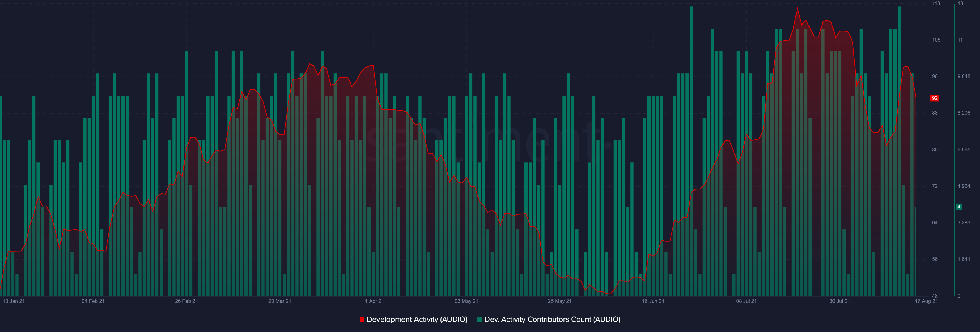Click the 72 tick on the red axis
Image resolution: width=980 pixels, height=332 pixels.
935,186
